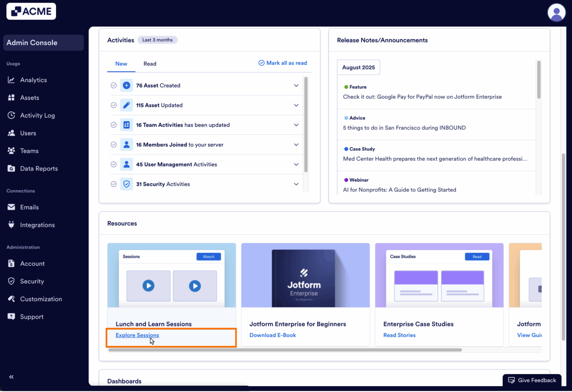This screenshot has height=392, width=572.
Task: Expand the '115 Asset Updated' activity
Action: click(296, 105)
